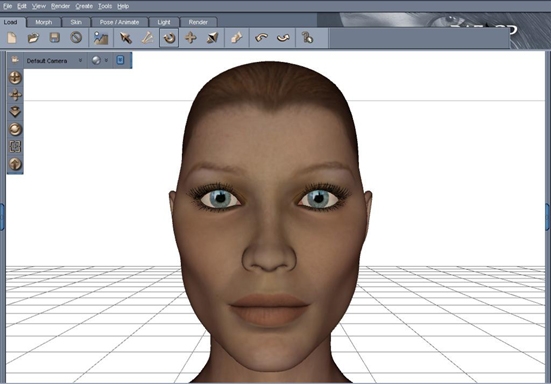Click the round rotating-arrow view control
Viewport: 551px width, 384px height.
15,129
